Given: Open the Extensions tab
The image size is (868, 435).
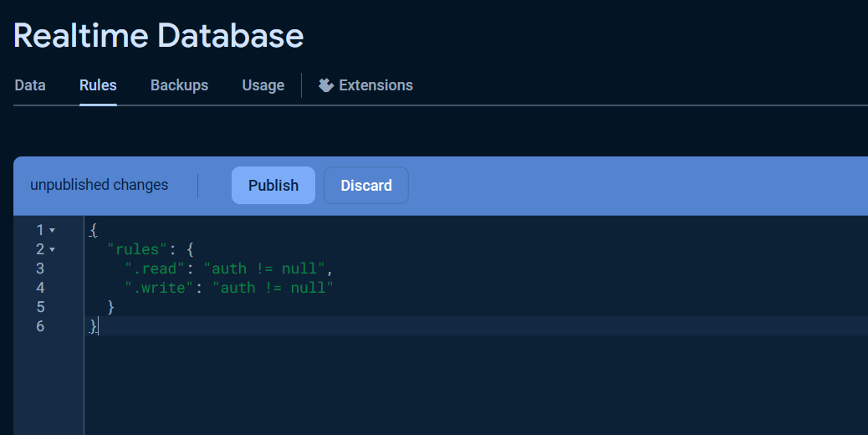Looking at the screenshot, I should click(365, 85).
